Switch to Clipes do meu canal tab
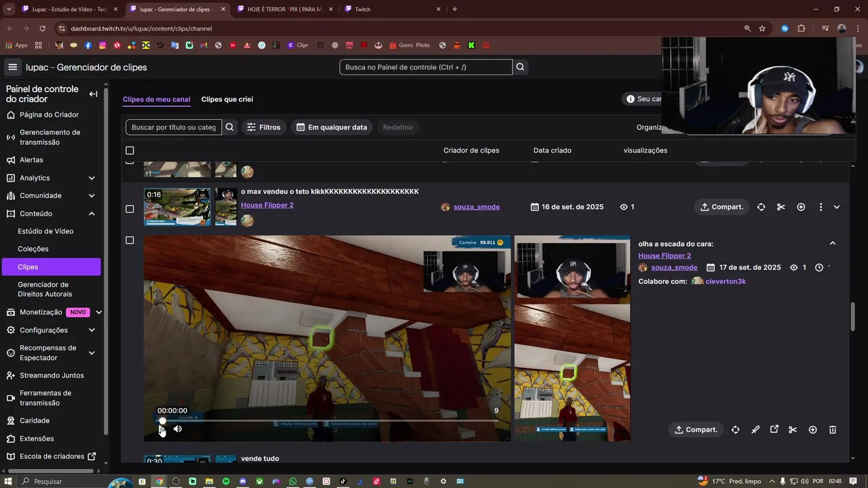 pyautogui.click(x=157, y=99)
